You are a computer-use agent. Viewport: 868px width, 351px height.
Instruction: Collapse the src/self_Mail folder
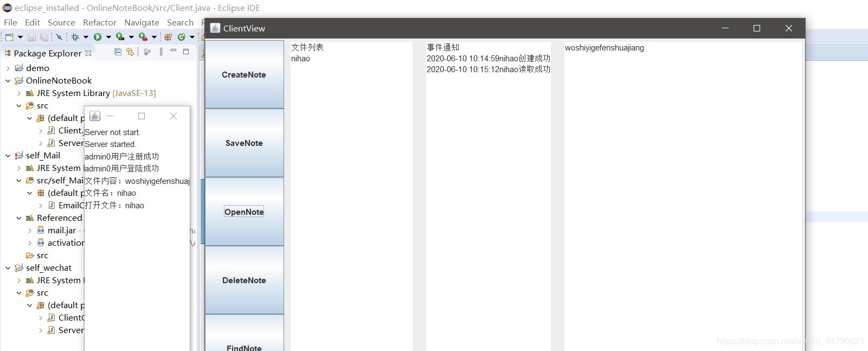point(19,180)
